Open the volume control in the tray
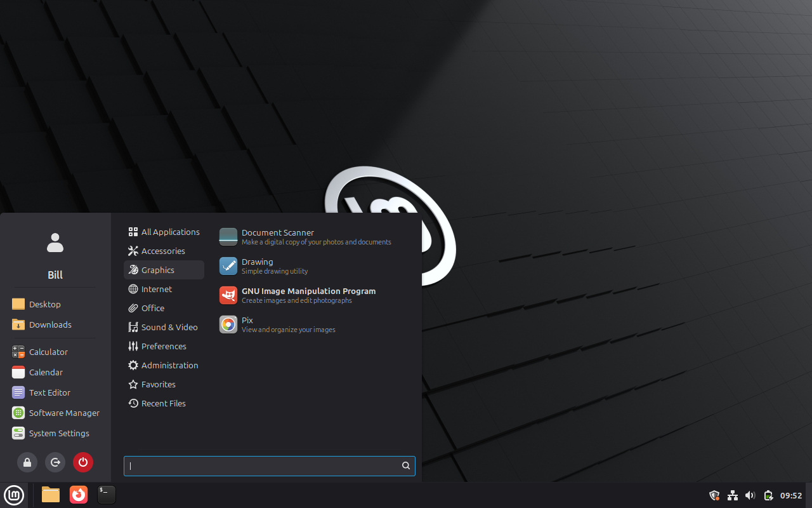This screenshot has height=508, width=812. 750,495
